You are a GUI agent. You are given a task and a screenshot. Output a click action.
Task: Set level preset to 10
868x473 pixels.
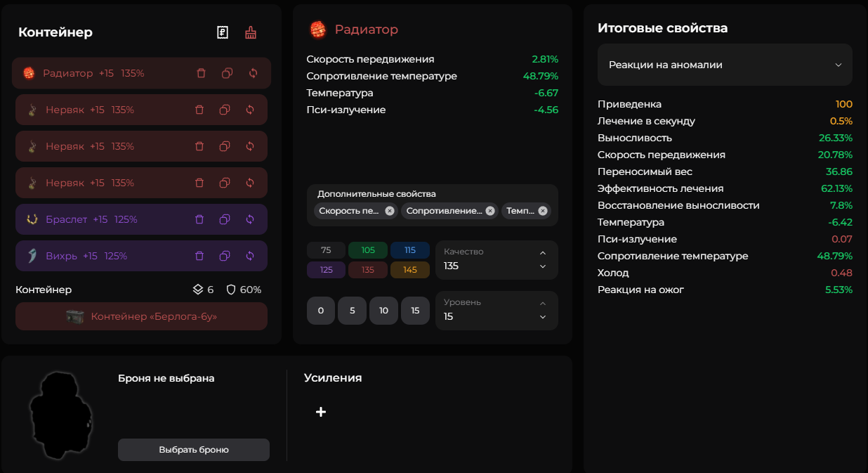(383, 311)
